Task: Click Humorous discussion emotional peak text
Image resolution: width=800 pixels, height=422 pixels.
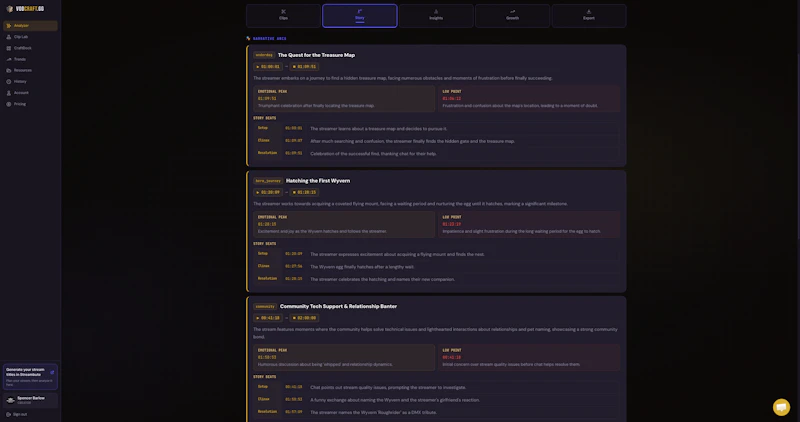Action: pos(325,364)
